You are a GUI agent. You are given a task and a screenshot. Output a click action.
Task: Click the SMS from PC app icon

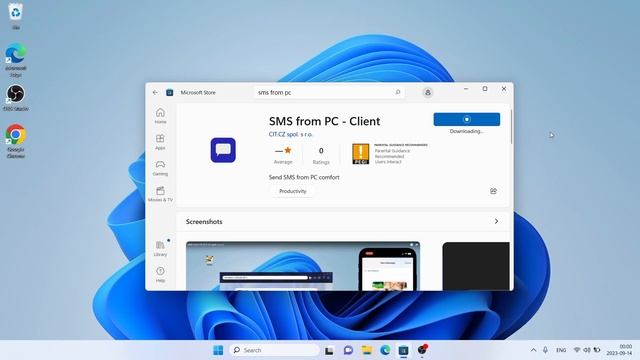[x=223, y=150]
